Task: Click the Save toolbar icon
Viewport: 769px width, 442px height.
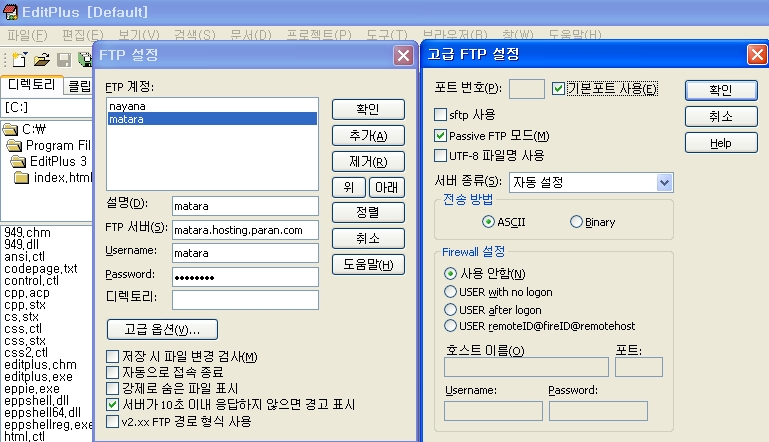Action: coord(64,60)
